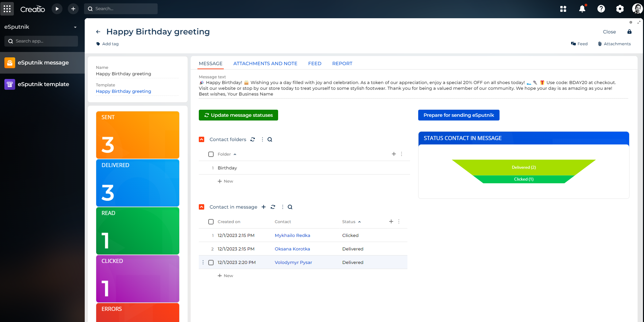Go back using the left arrow

(98, 32)
